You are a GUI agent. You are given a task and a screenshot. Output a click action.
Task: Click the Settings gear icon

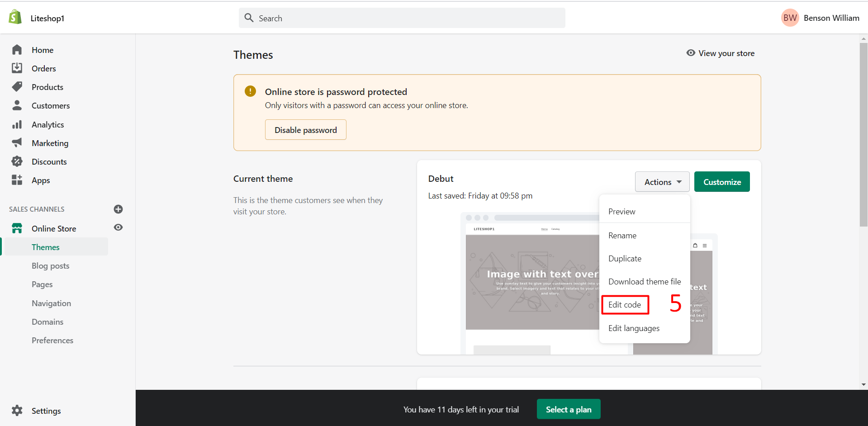point(17,411)
